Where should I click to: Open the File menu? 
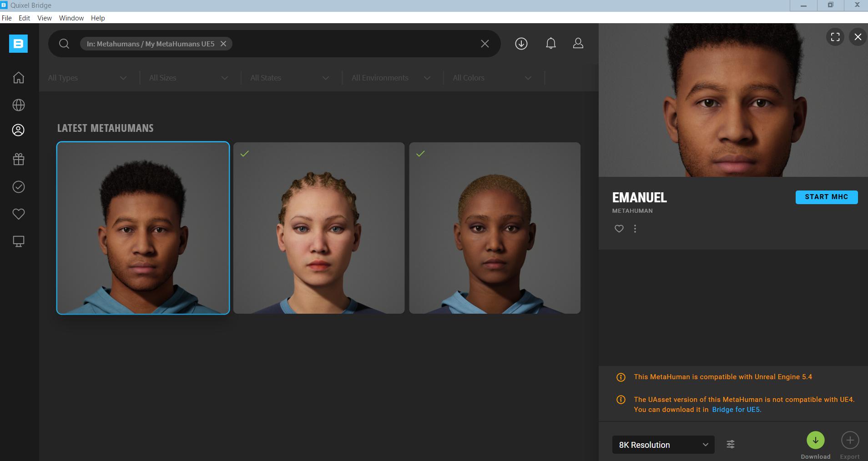point(7,18)
